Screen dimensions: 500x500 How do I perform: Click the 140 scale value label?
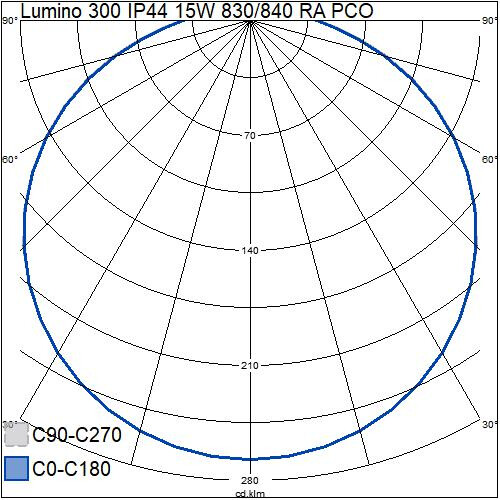click(x=250, y=251)
